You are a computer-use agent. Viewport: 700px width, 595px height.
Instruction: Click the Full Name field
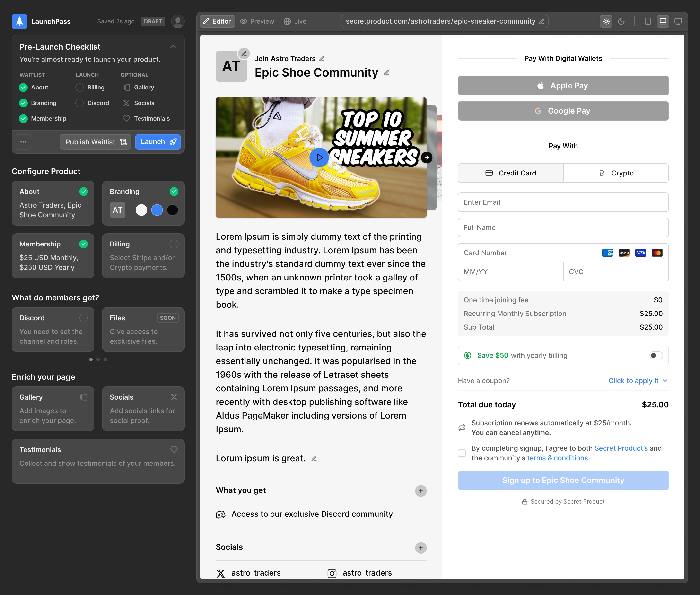pyautogui.click(x=563, y=228)
